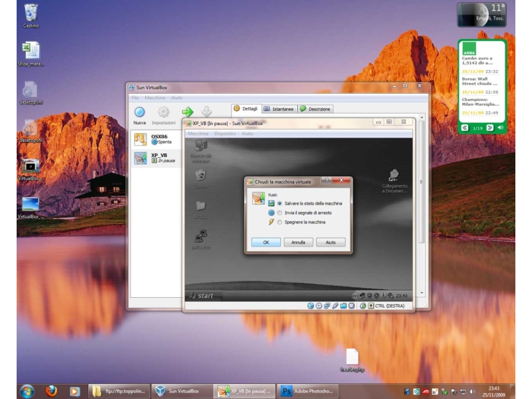
Task: Click the host Cestino recycle bin icon
Action: [31, 16]
